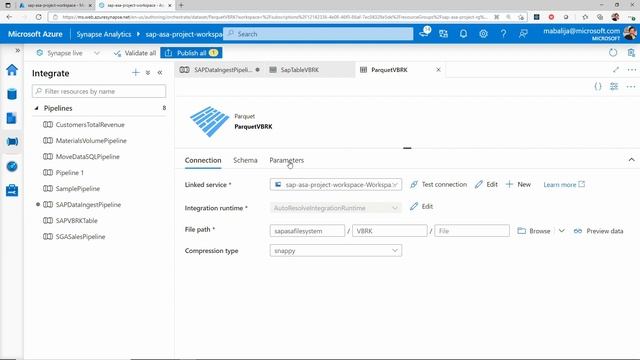Open the Linked service dropdown
The width and height of the screenshot is (640, 360).
[x=336, y=184]
